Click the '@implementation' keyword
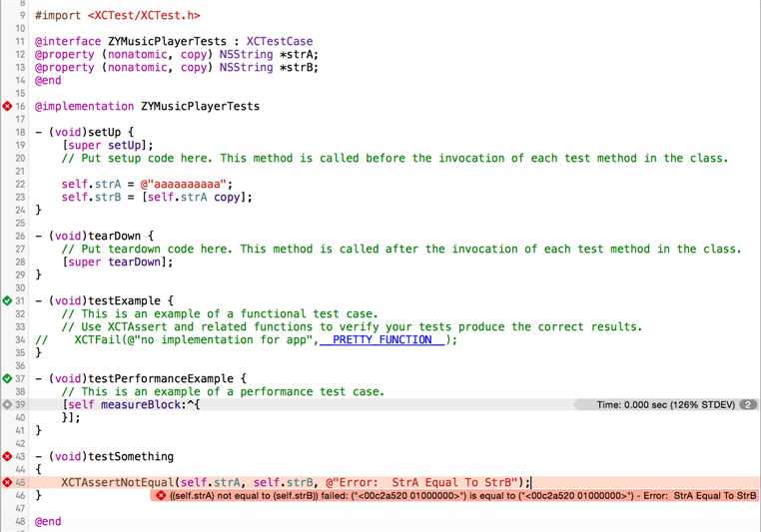Viewport: 761px width, 532px height. (x=85, y=106)
